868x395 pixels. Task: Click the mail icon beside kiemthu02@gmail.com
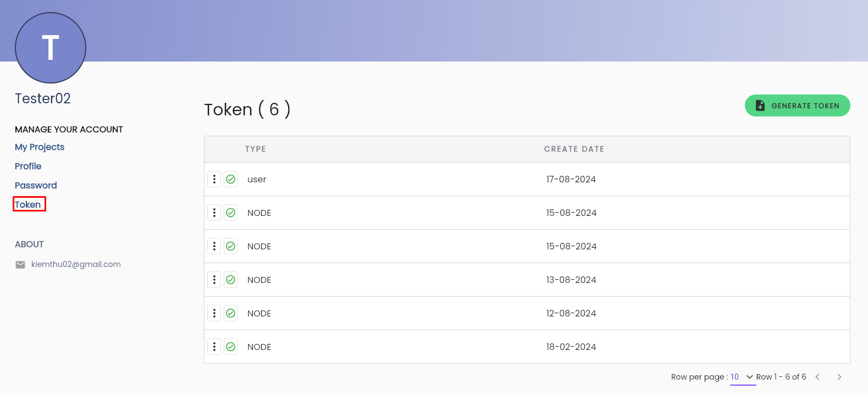[20, 265]
